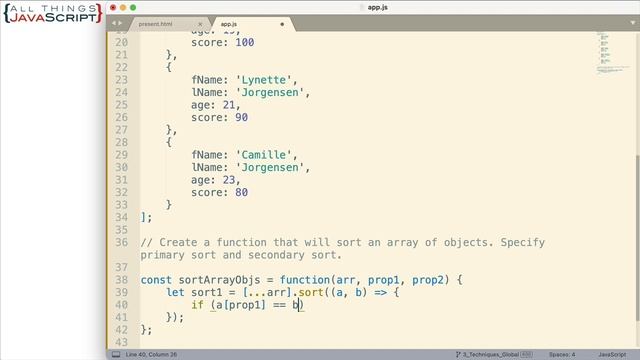Click the file icon beside window title
Image resolution: width=640 pixels, height=360 pixels.
coord(362,7)
